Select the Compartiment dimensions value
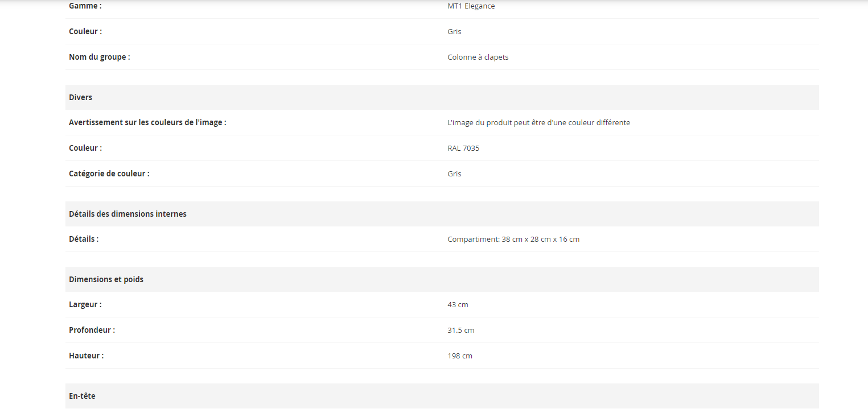Viewport: 868px width, 417px height. click(x=513, y=240)
